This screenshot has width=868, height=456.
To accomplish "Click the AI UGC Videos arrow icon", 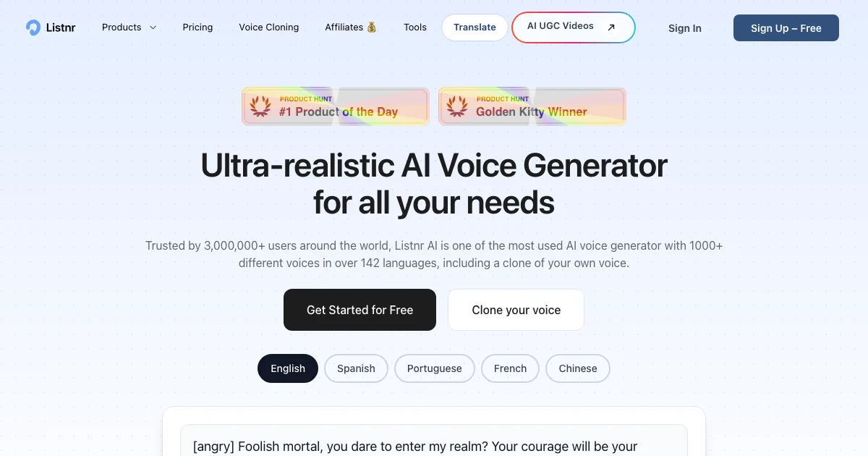I will (x=611, y=28).
